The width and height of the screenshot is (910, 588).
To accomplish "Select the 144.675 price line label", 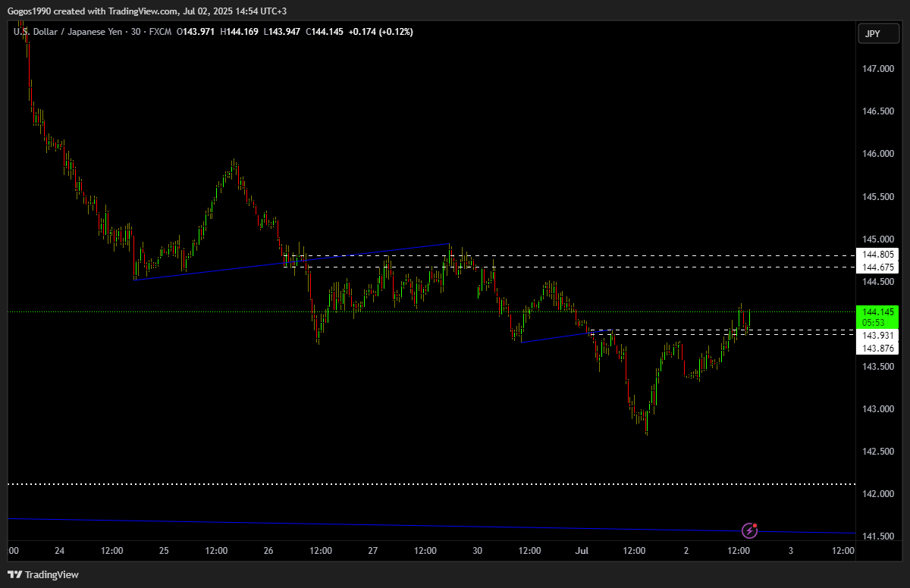I will pyautogui.click(x=877, y=267).
